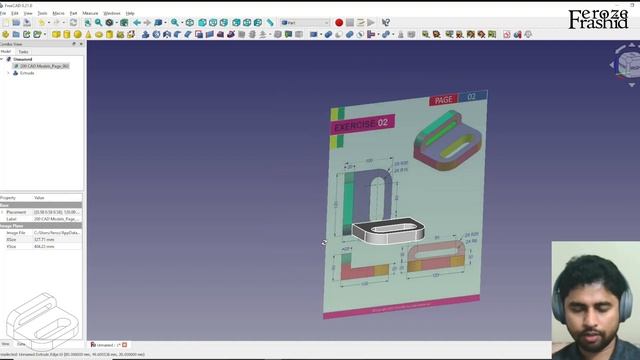Click the YSize property value field
640x360 pixels.
57,247
